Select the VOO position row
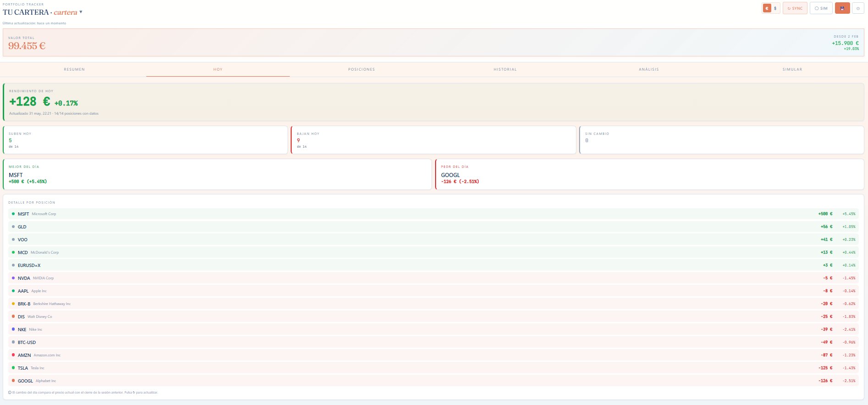Viewport: 868px width, 405px height. pos(433,239)
